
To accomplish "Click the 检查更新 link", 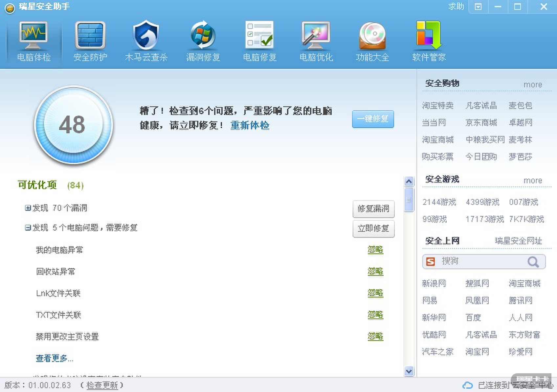I will click(102, 385).
